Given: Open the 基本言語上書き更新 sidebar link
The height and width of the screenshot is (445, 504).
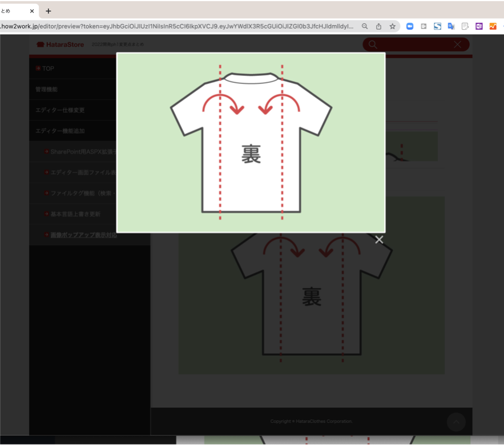Looking at the screenshot, I should (75, 214).
